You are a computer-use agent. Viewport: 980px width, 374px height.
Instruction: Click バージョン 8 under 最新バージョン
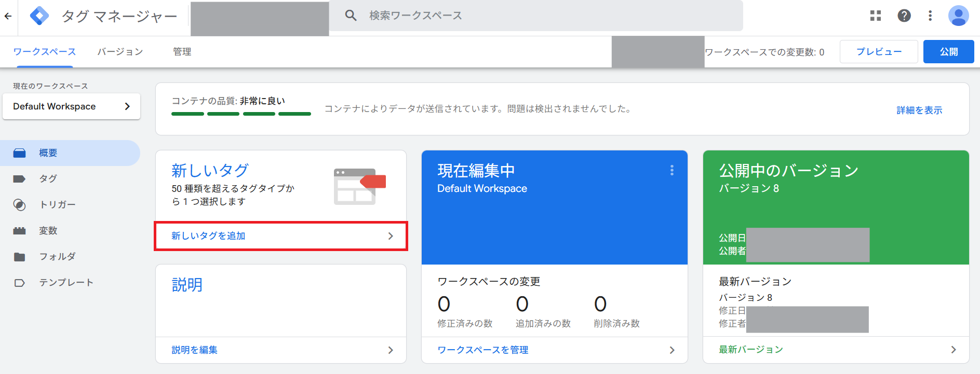coord(746,298)
